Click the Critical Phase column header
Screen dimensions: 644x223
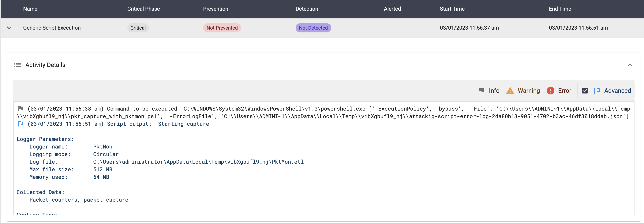pyautogui.click(x=144, y=9)
